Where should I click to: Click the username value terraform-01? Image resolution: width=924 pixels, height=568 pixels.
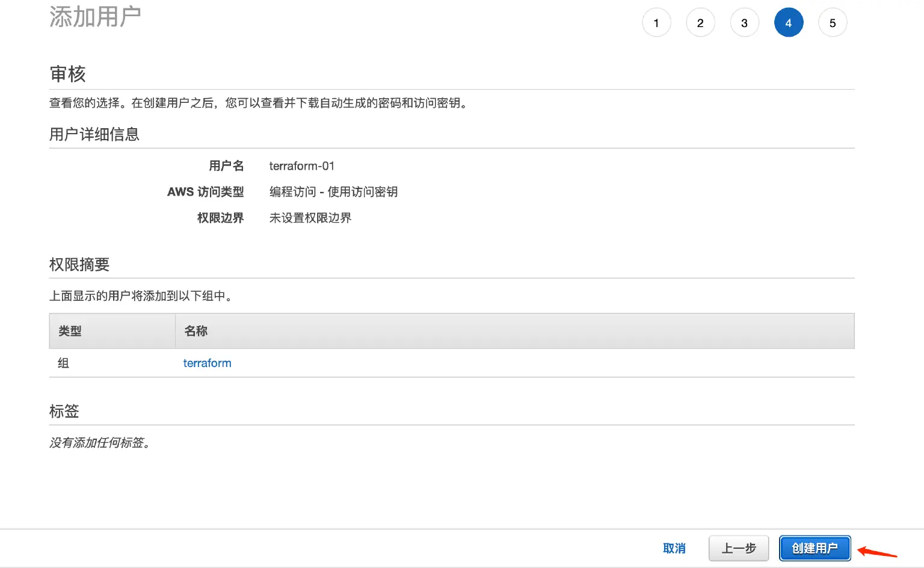point(301,166)
